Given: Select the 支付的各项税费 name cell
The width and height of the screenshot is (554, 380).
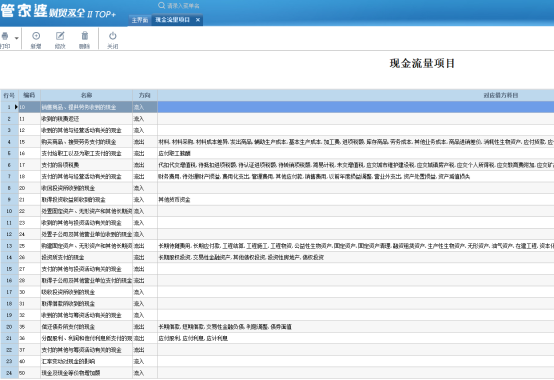Looking at the screenshot, I should (x=87, y=165).
